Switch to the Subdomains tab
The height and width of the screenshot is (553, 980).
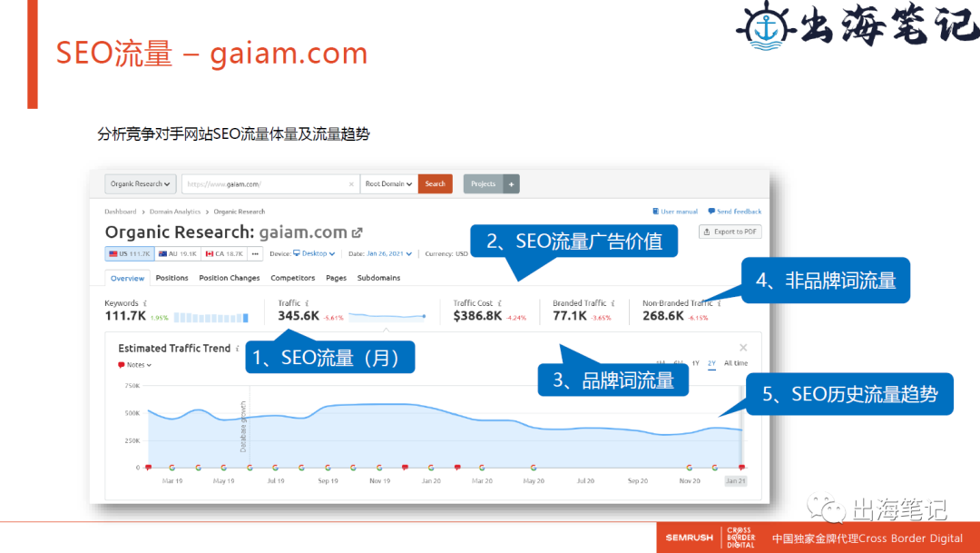click(x=378, y=278)
